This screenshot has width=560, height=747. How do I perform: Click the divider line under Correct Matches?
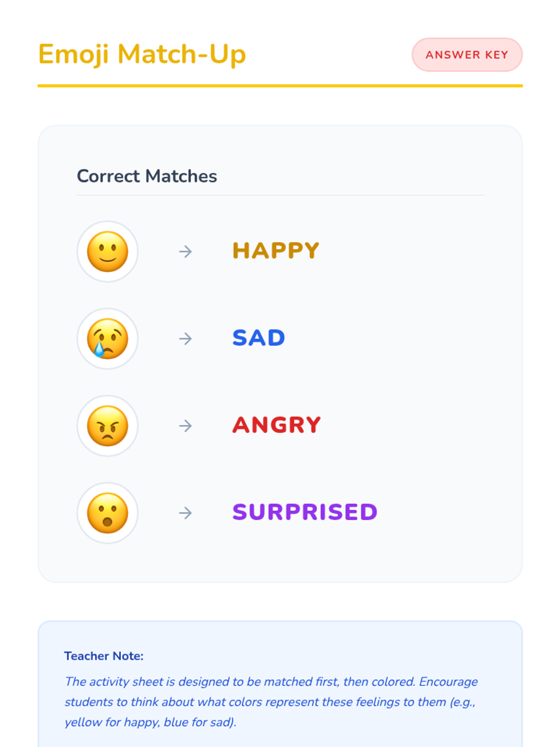(x=280, y=195)
